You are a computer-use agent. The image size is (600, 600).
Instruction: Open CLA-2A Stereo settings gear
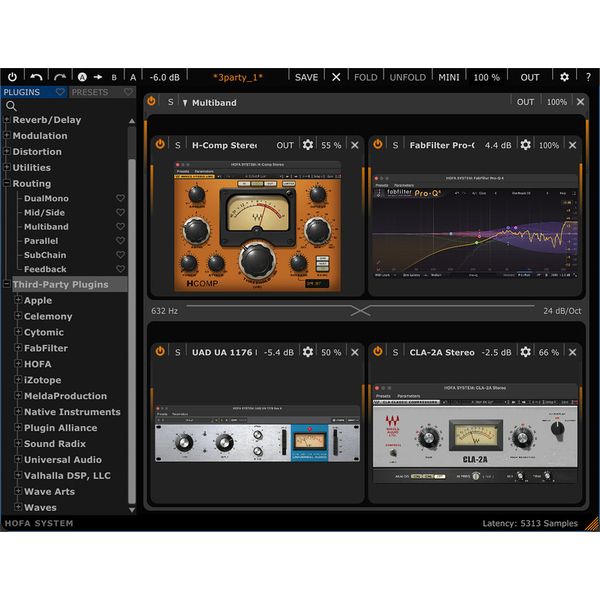pyautogui.click(x=525, y=352)
